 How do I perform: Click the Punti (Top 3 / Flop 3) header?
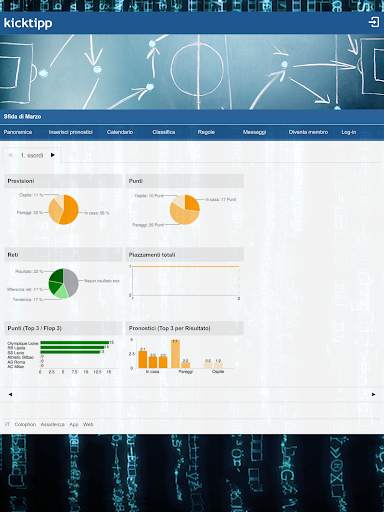click(63, 328)
